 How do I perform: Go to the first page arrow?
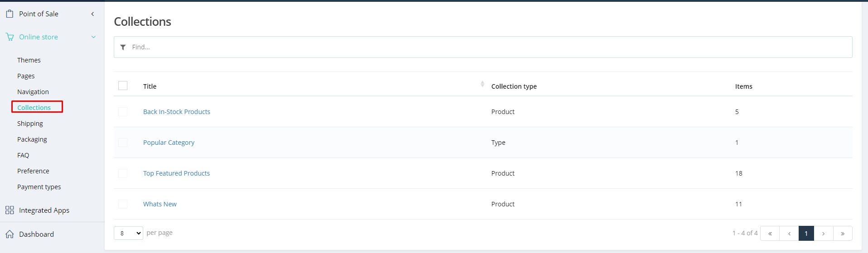point(770,234)
